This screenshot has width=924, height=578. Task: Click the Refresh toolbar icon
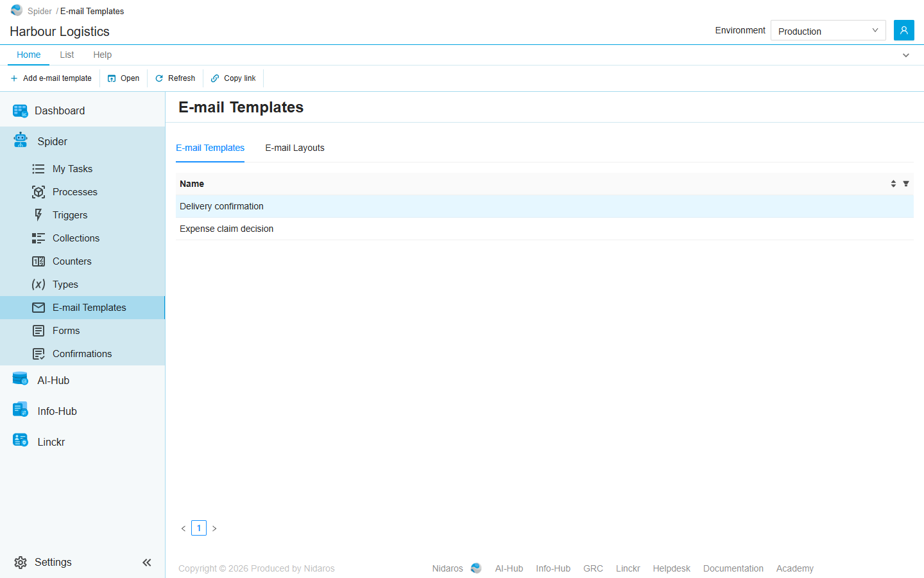159,78
